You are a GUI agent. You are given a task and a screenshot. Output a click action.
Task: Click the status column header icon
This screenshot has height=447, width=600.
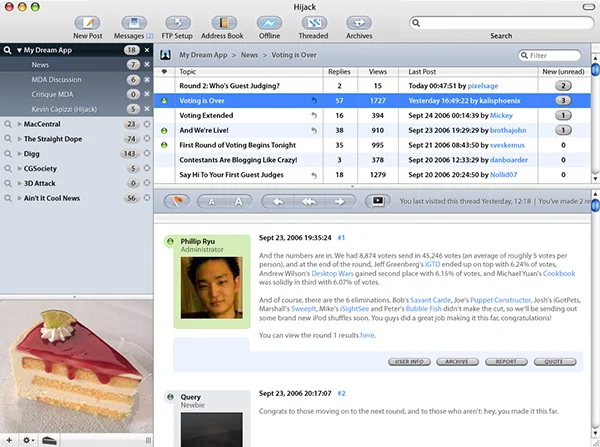[164, 72]
